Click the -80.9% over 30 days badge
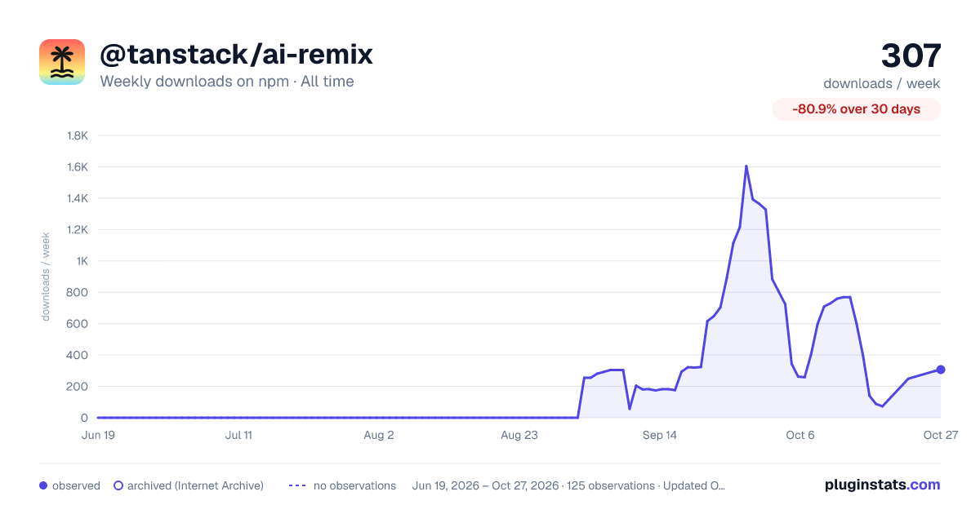The width and height of the screenshot is (980, 514). [x=857, y=109]
